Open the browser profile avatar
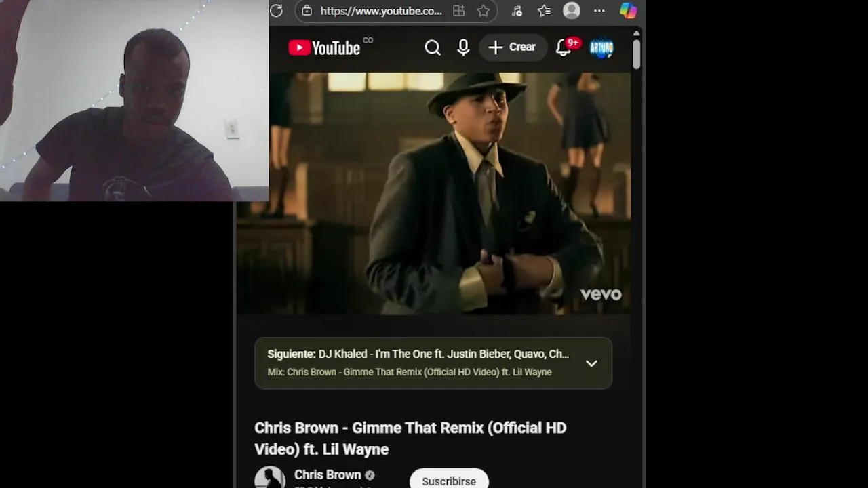 pos(572,11)
